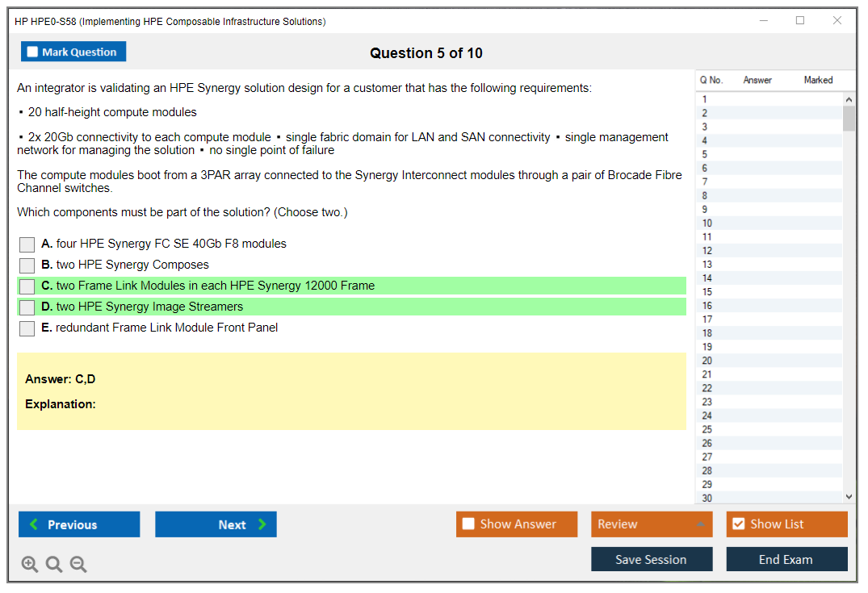Go to the Next question

[x=216, y=524]
